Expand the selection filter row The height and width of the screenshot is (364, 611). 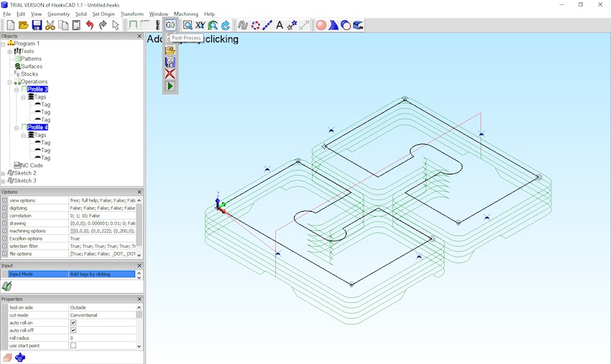[x=5, y=246]
